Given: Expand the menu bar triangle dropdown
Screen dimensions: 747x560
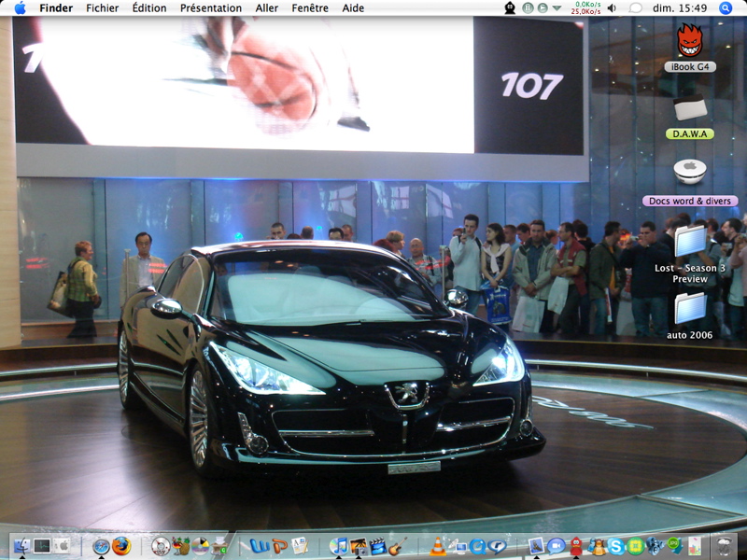Looking at the screenshot, I should 557,8.
